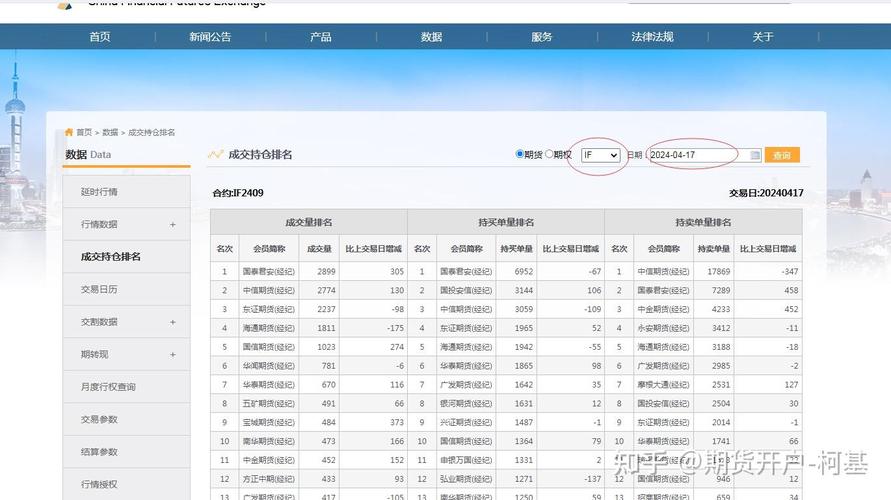Click the 合约:IF2409 contract label

[x=238, y=193]
